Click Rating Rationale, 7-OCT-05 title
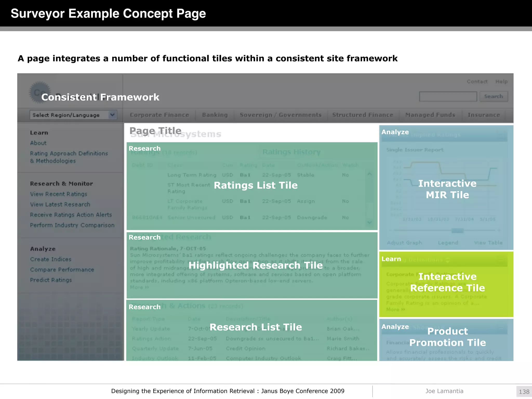The width and height of the screenshot is (532, 399). tap(168, 249)
